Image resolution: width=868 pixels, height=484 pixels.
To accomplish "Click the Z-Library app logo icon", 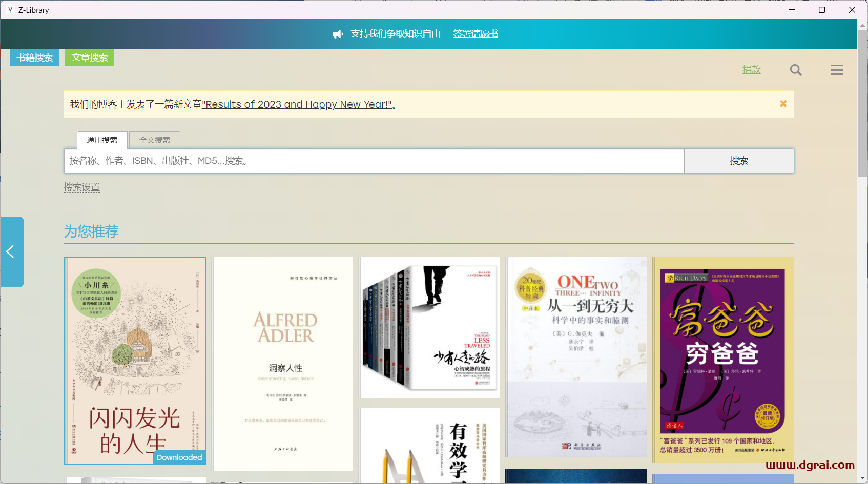I will [x=10, y=10].
